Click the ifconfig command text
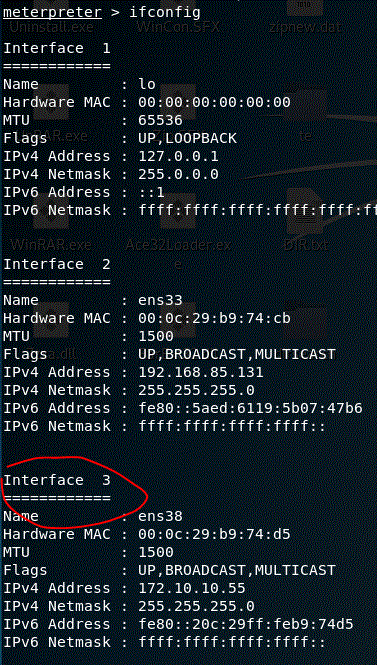 point(165,12)
